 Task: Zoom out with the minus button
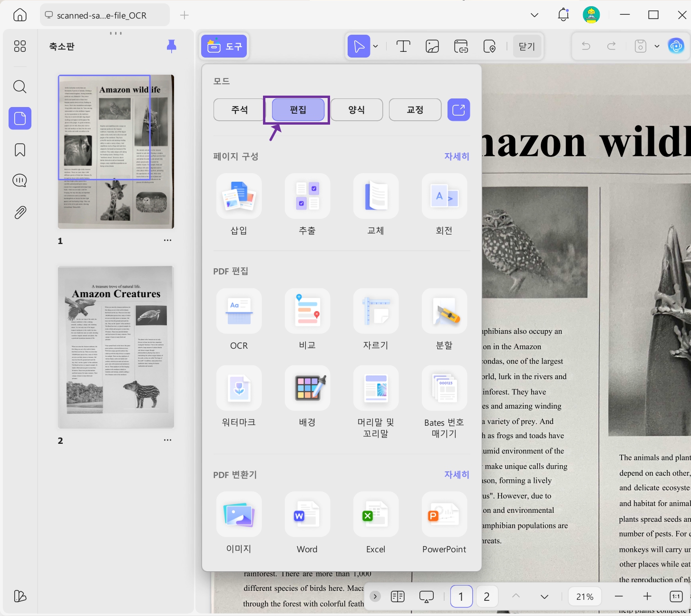[x=619, y=596]
